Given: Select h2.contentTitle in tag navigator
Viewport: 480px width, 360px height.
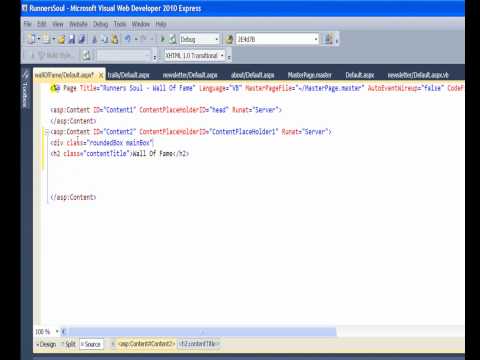Looking at the screenshot, I should pos(199,344).
